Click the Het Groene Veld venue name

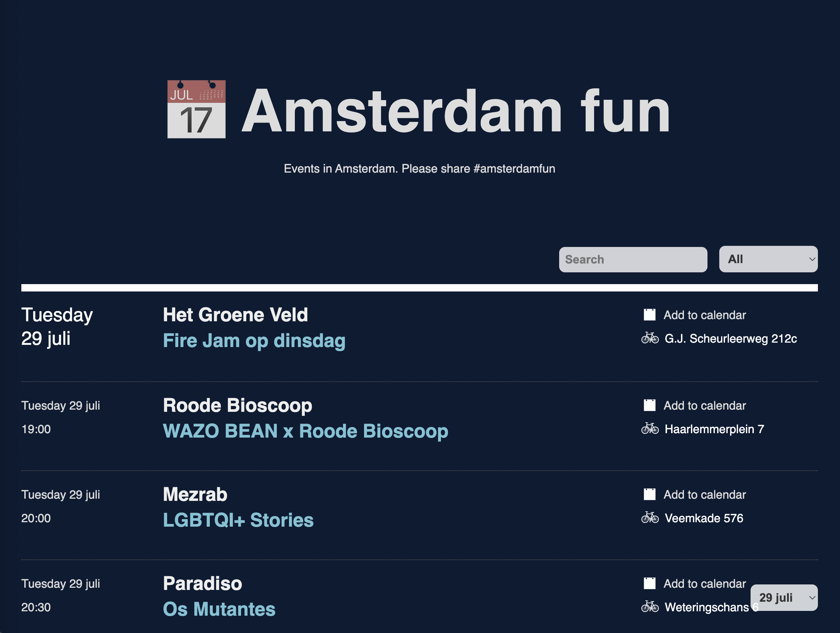[x=236, y=315]
